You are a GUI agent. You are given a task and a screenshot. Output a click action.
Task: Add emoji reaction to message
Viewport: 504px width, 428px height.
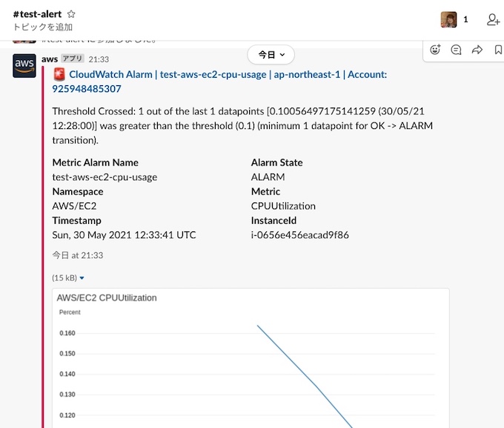point(435,50)
